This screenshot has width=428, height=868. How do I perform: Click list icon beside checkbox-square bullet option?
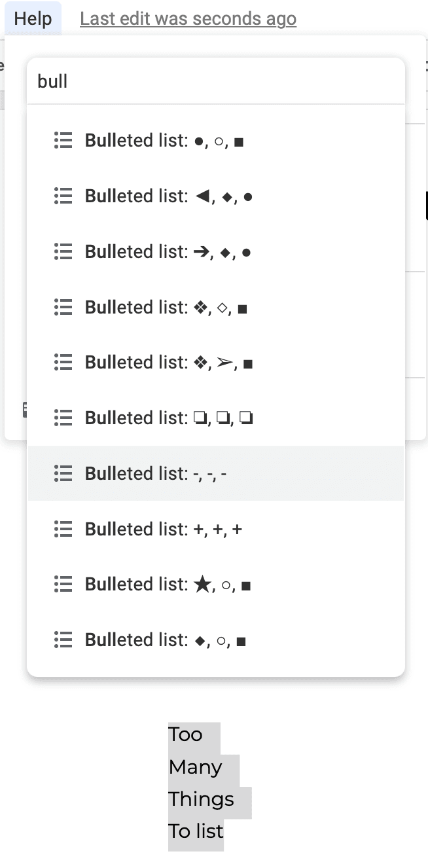pos(63,418)
